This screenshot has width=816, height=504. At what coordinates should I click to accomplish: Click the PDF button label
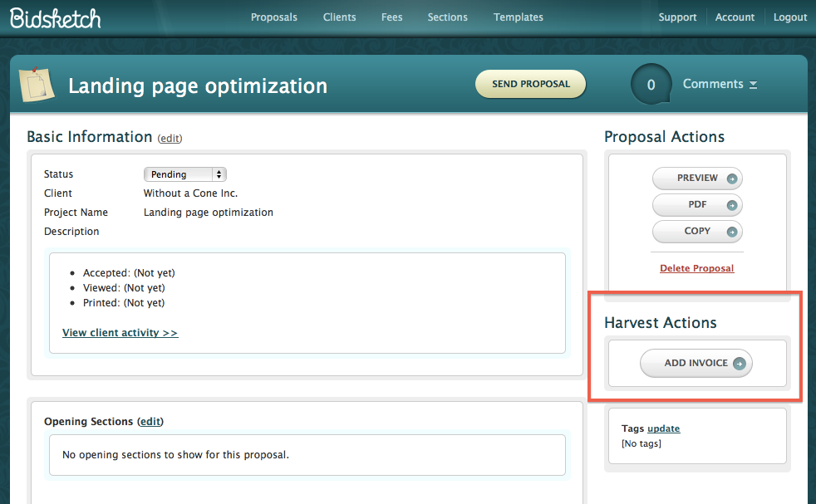[x=697, y=204]
